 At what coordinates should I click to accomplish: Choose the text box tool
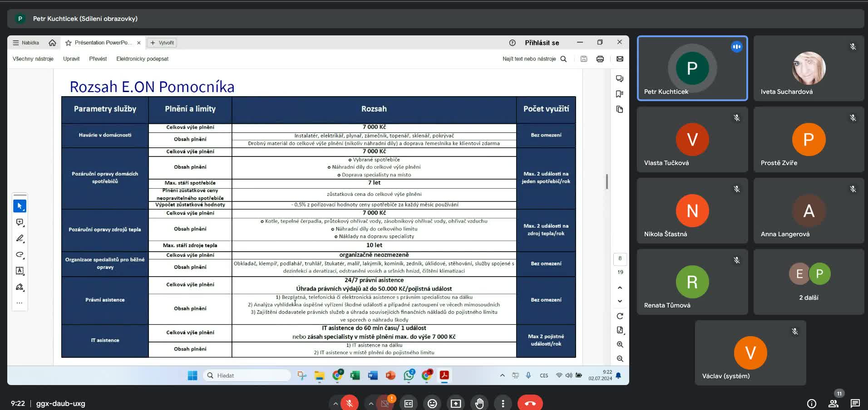[x=20, y=271]
